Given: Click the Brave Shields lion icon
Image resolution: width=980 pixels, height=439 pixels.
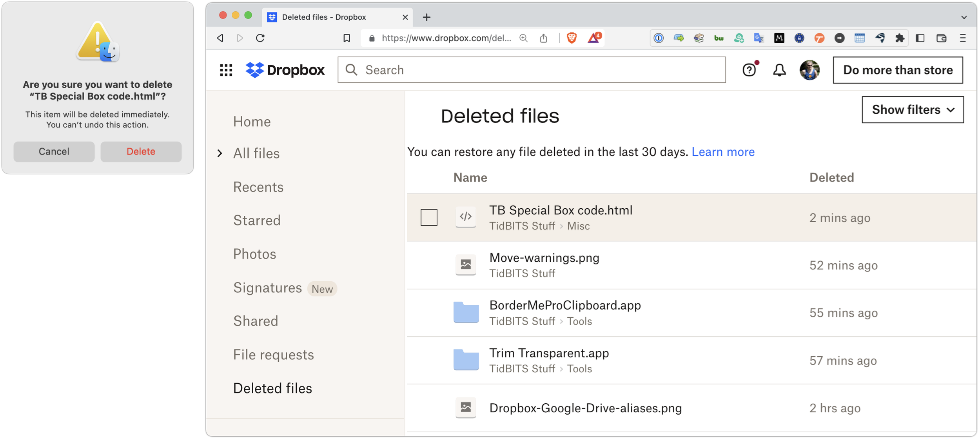Looking at the screenshot, I should tap(572, 38).
